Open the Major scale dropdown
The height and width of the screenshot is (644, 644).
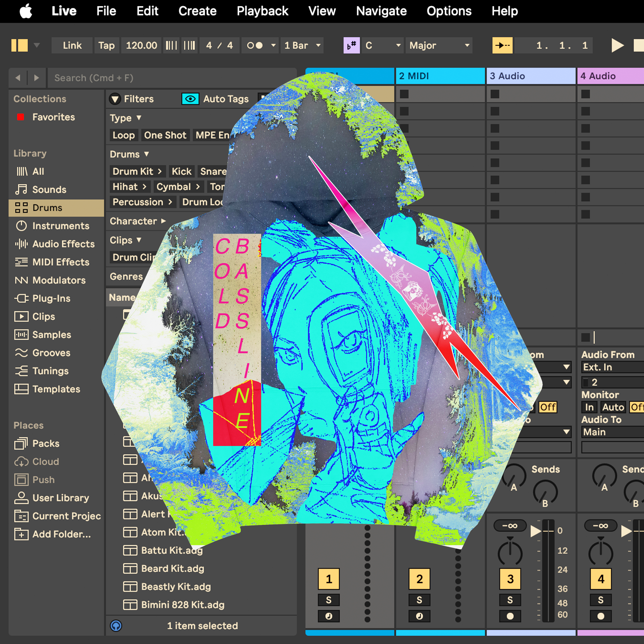[x=439, y=45]
